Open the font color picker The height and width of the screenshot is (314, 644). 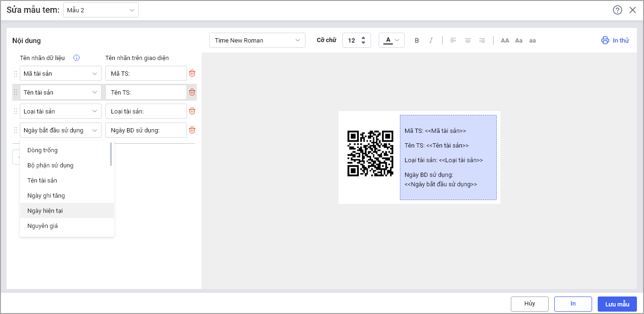[x=391, y=40]
